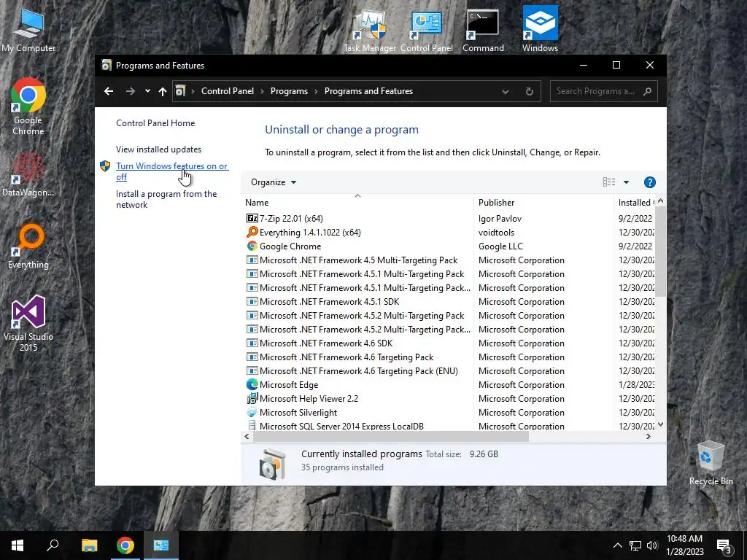Image resolution: width=747 pixels, height=560 pixels.
Task: Click the search magnifier in Search Programs box
Action: (x=647, y=91)
